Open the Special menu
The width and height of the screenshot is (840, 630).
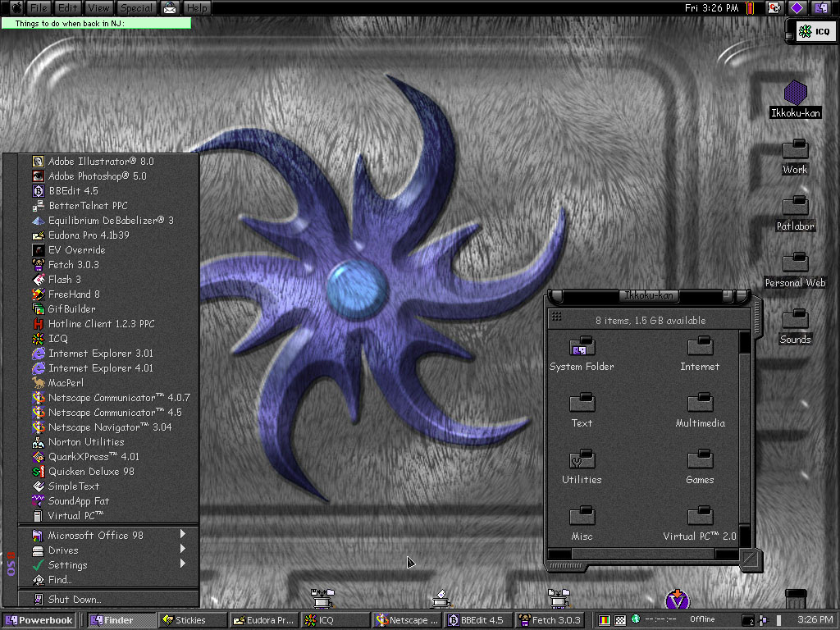tap(136, 8)
